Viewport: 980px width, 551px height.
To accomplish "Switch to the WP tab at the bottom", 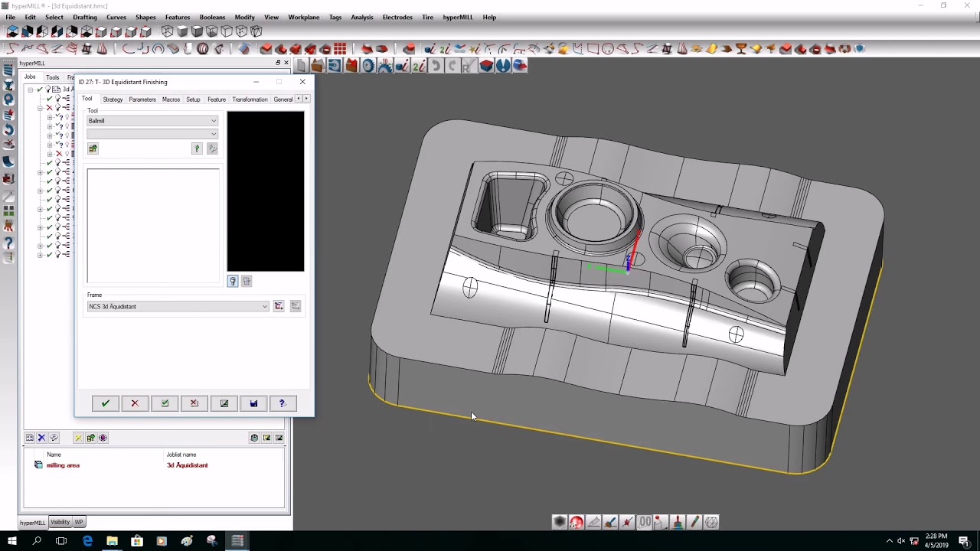I will click(79, 522).
